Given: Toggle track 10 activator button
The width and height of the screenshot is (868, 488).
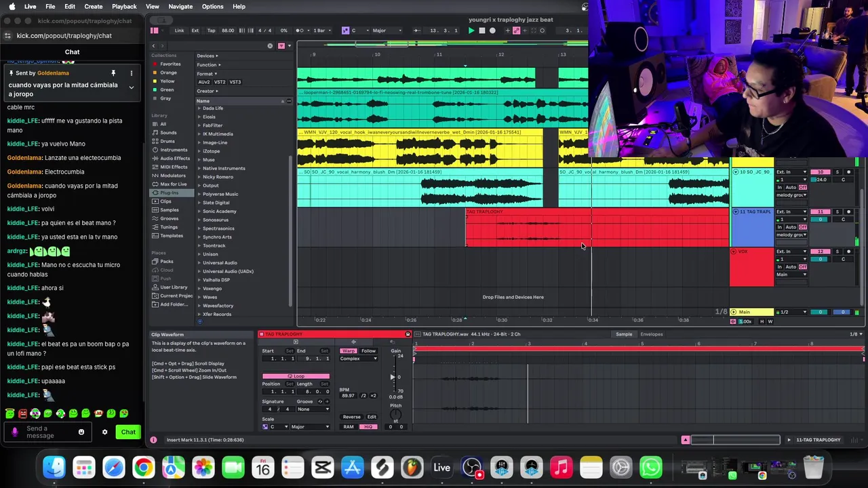Looking at the screenshot, I should click(x=821, y=172).
